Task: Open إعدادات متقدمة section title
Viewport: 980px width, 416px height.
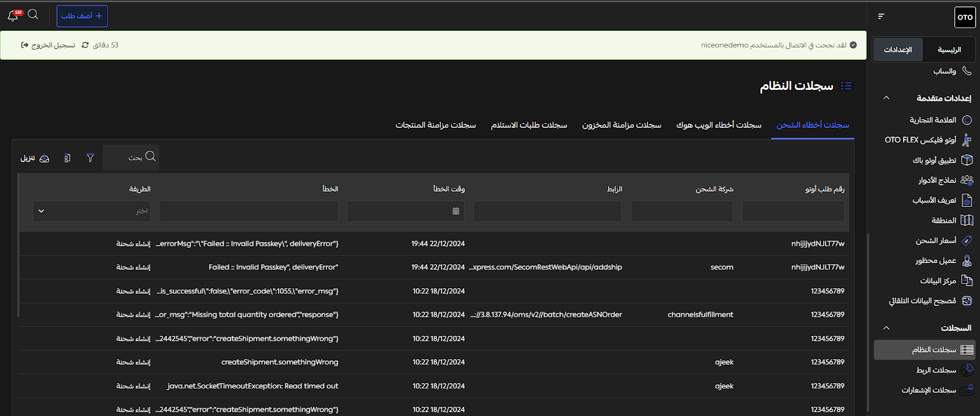Action: tap(944, 98)
